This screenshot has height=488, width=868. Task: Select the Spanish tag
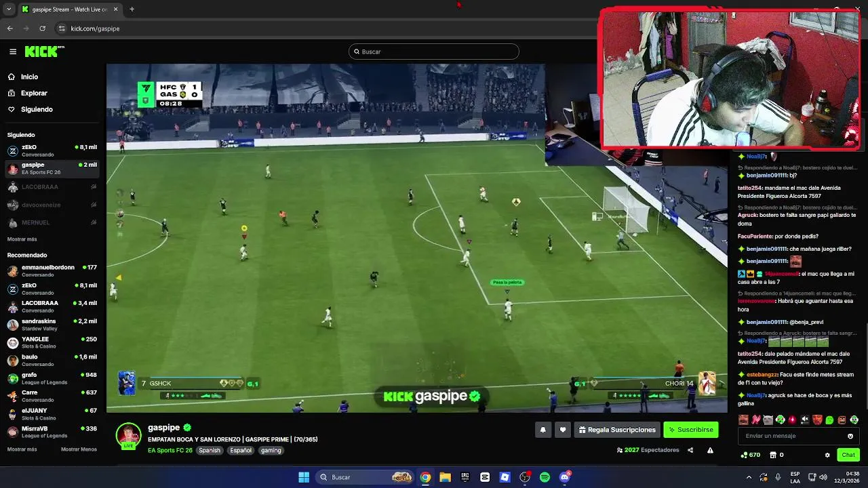(210, 450)
